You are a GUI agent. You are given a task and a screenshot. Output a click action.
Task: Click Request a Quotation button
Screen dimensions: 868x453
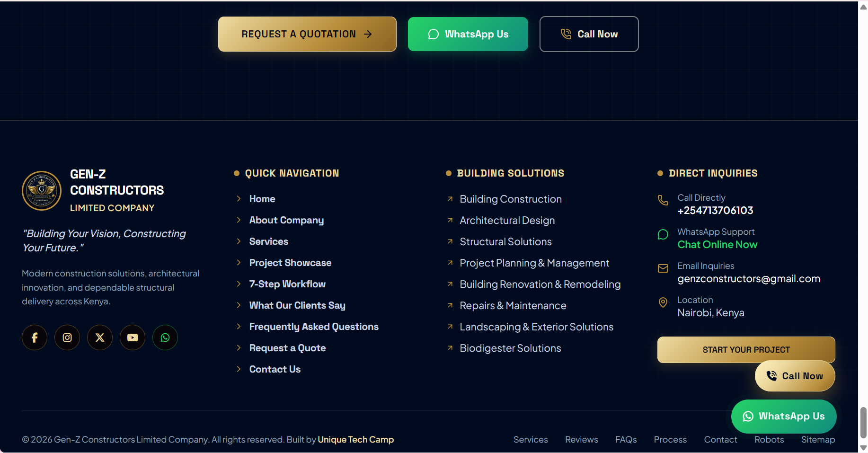click(x=307, y=34)
